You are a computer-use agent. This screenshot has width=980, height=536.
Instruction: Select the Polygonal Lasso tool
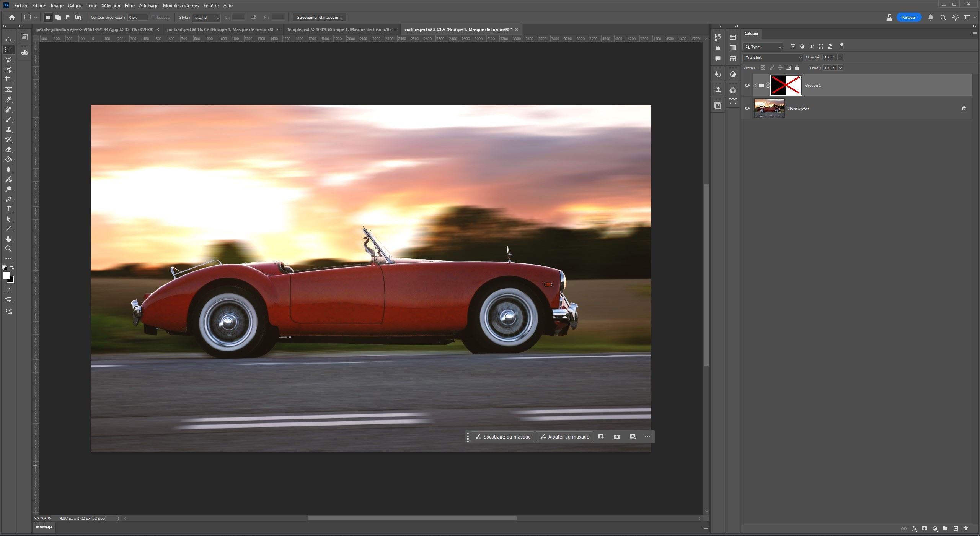point(8,60)
